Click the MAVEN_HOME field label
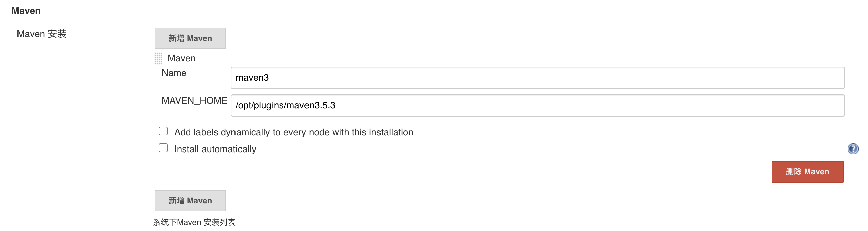 [194, 100]
